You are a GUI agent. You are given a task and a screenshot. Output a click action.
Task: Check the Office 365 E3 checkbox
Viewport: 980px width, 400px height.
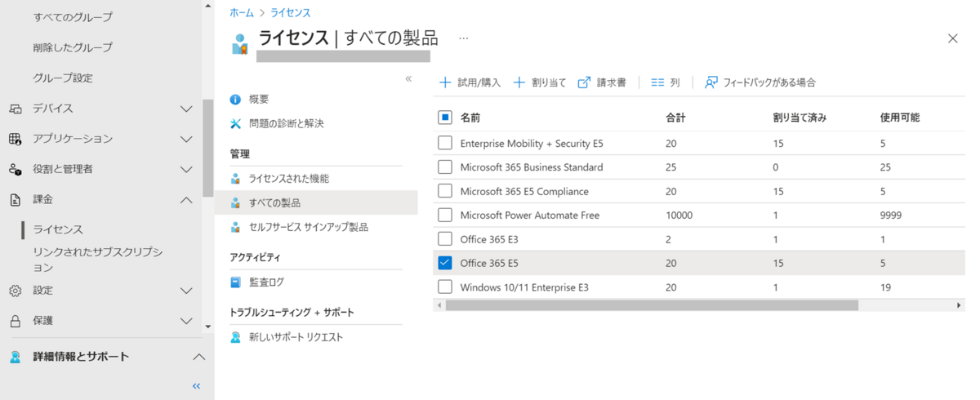445,239
